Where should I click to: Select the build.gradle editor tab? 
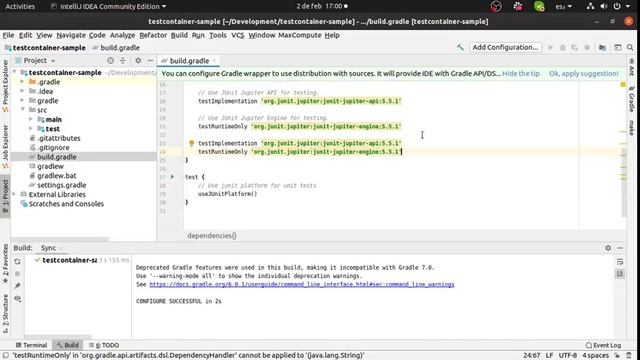189,61
